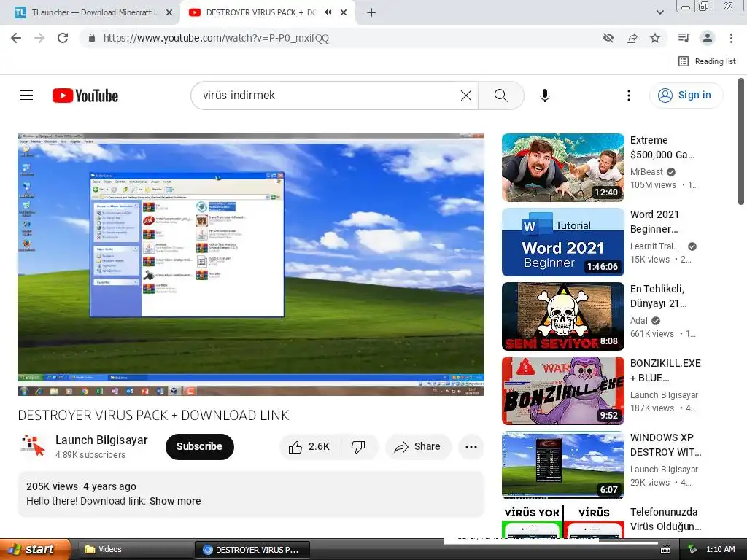
Task: Grab the page vertical scrollbar thumb
Action: [741, 141]
